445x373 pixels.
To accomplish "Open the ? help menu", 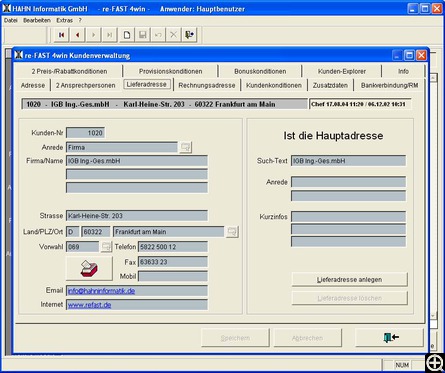I will (80, 20).
